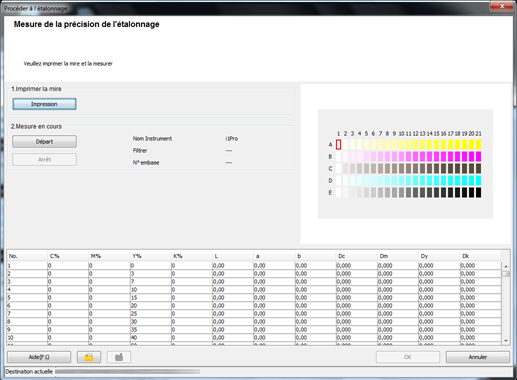
Task: Click the M% column header
Action: [x=109, y=256]
